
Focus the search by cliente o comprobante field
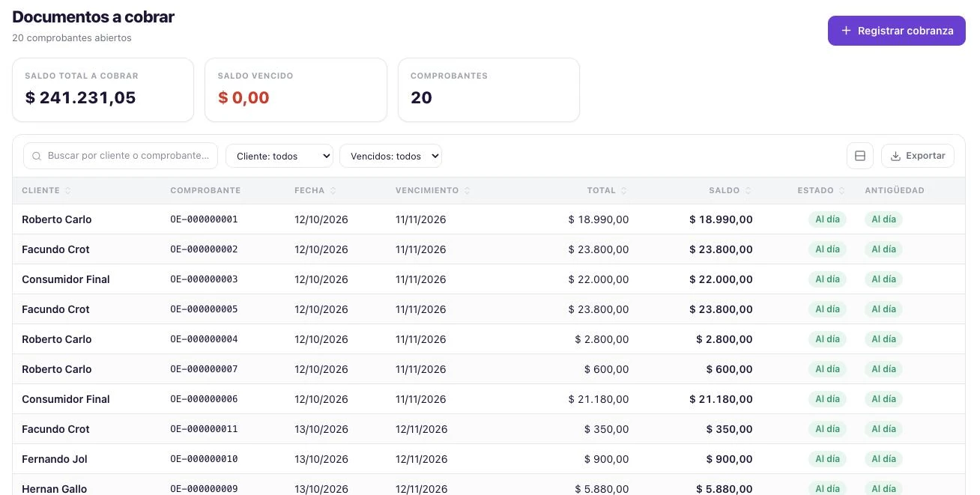[121, 156]
